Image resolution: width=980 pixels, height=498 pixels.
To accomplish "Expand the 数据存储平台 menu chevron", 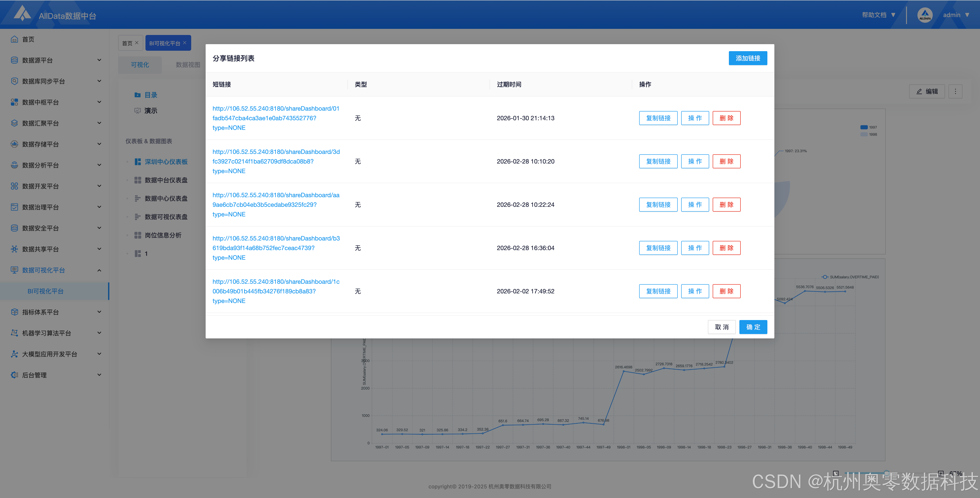I will pyautogui.click(x=99, y=144).
